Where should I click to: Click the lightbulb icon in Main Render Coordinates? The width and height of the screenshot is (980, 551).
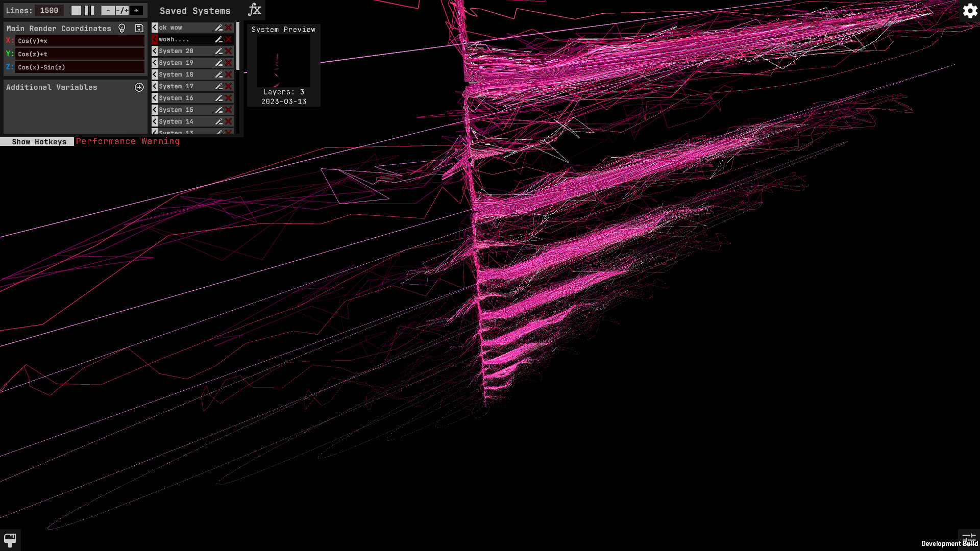[x=122, y=29]
